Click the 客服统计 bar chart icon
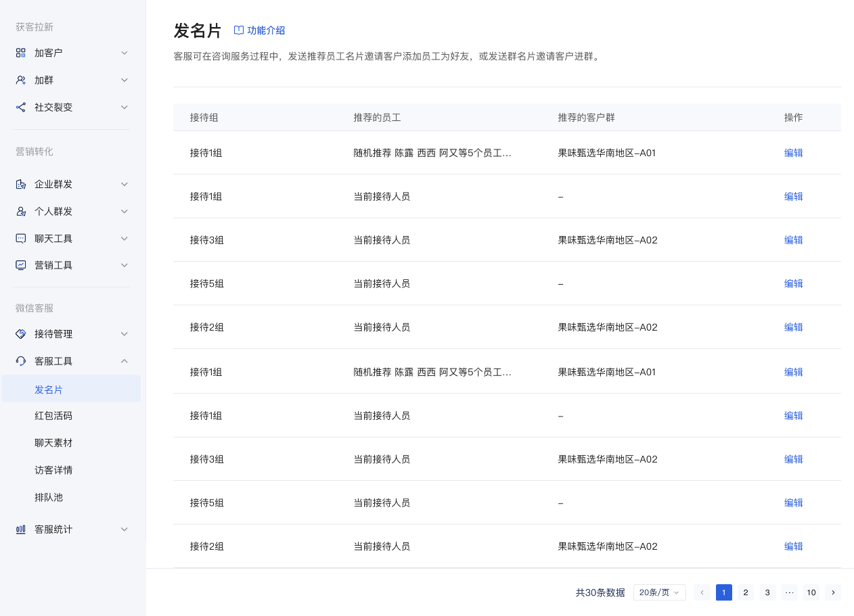 pos(21,529)
